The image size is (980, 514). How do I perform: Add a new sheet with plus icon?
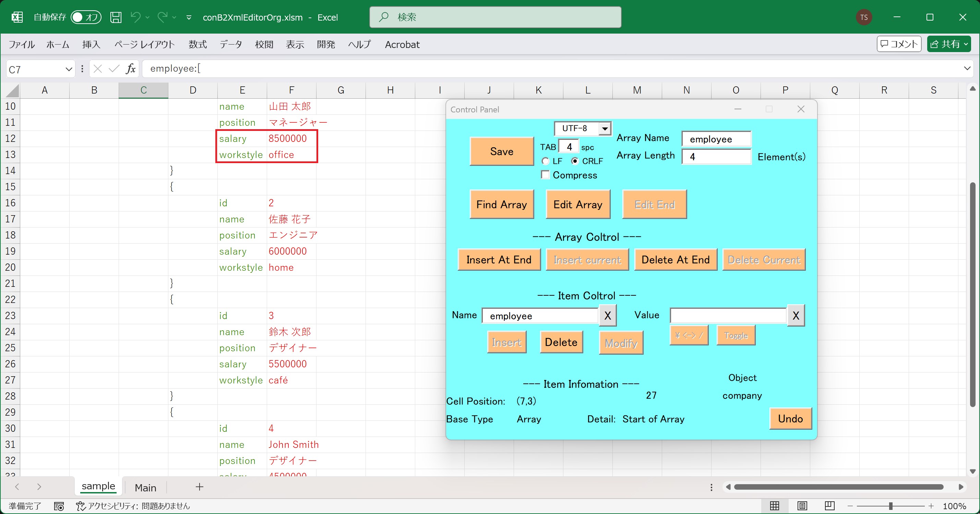pyautogui.click(x=199, y=487)
